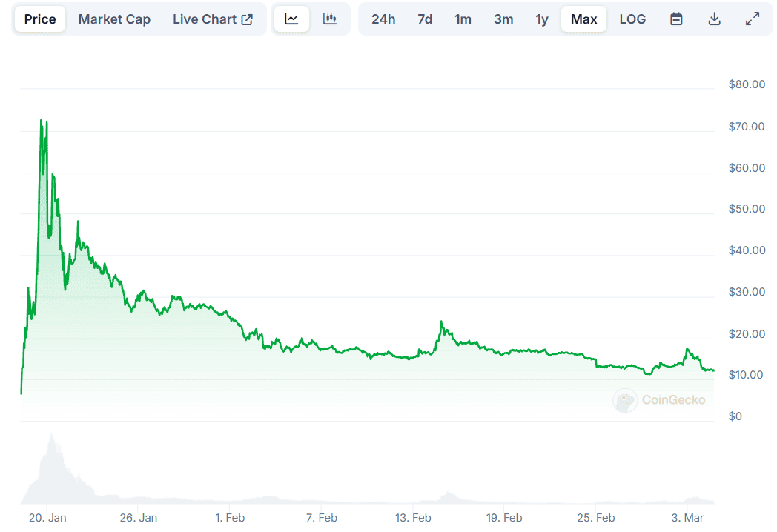Open the calendar date range picker
777x532 pixels.
(676, 19)
